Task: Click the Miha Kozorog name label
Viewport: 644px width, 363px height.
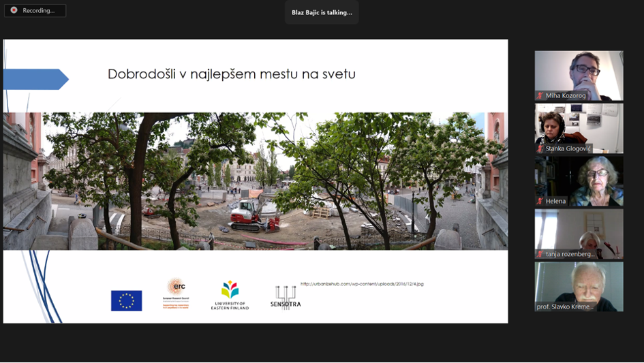Action: (x=566, y=95)
